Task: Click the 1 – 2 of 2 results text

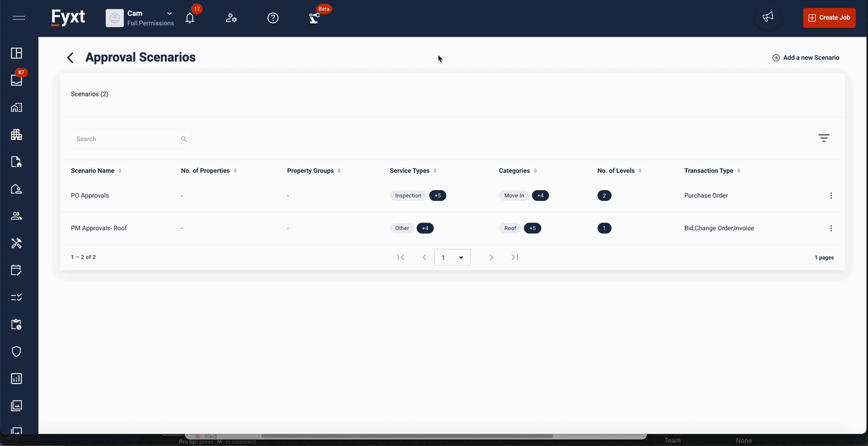Action: point(83,257)
